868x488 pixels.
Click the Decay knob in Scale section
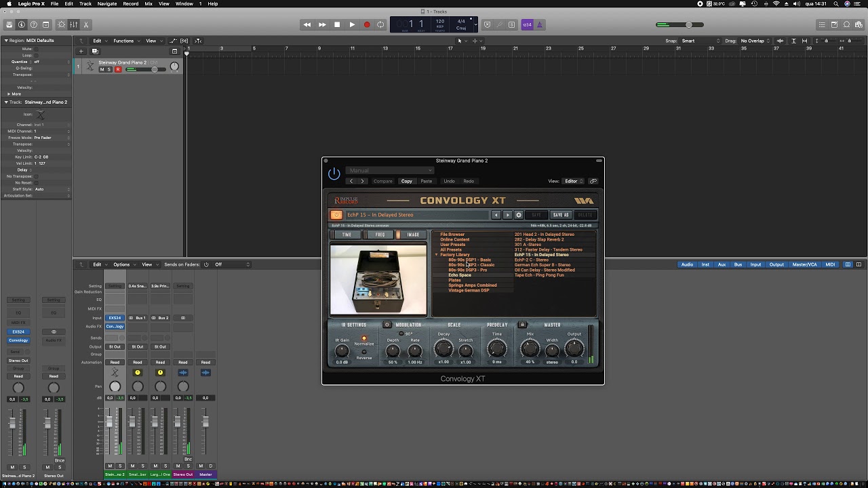443,348
